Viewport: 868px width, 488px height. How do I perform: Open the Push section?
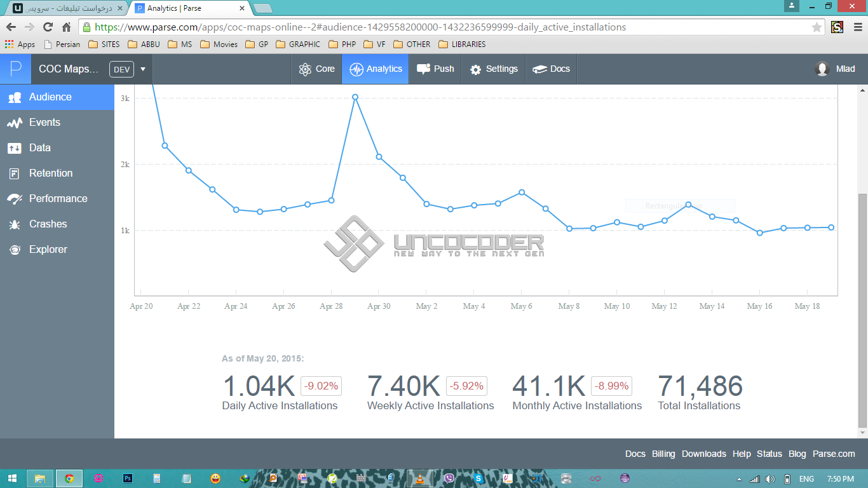point(435,69)
